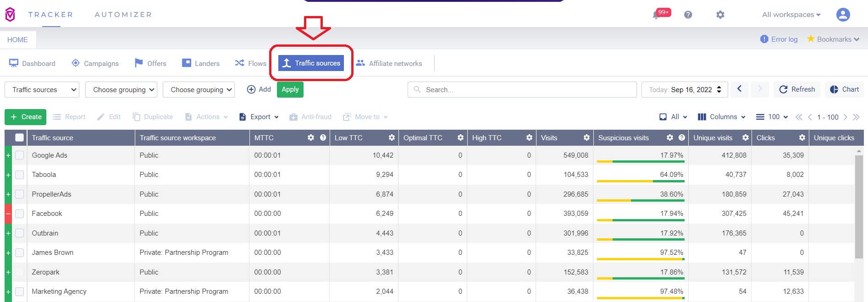Switch to the Dashboard tab
Image resolution: width=868 pixels, height=302 pixels.
(x=32, y=63)
